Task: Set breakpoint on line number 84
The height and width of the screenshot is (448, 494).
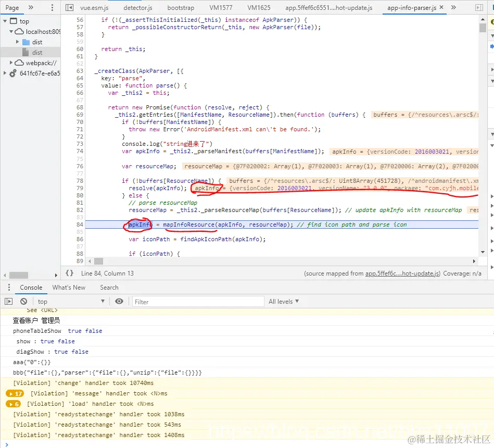Action: pos(80,225)
